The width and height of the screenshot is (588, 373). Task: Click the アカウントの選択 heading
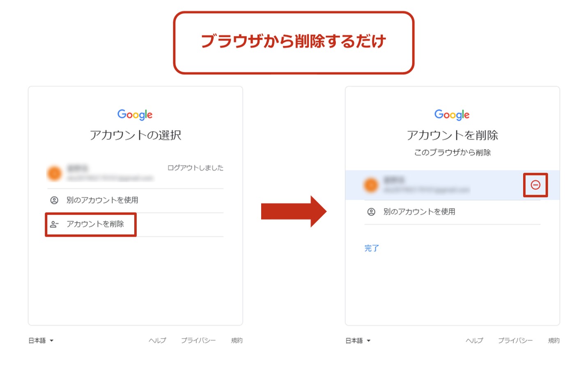click(136, 135)
